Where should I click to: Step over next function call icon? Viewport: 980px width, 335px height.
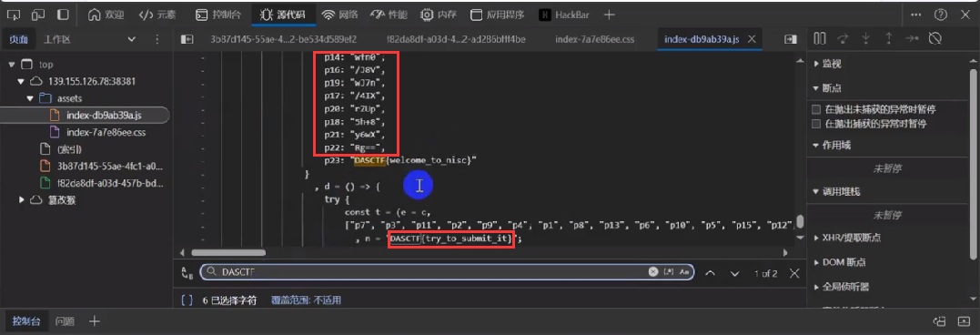844,39
